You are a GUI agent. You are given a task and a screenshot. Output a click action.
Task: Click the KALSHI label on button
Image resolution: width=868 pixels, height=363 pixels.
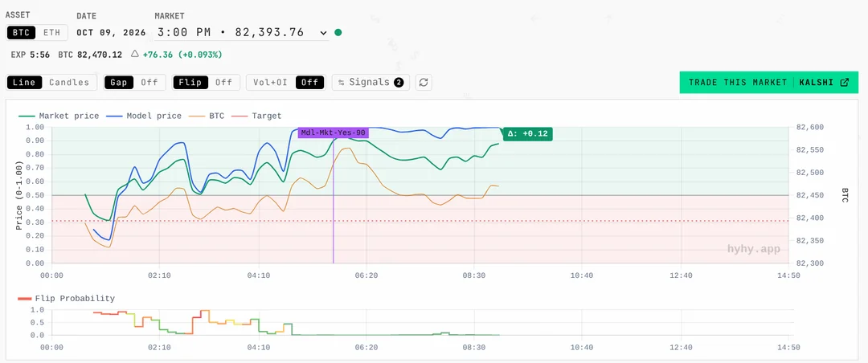(817, 83)
